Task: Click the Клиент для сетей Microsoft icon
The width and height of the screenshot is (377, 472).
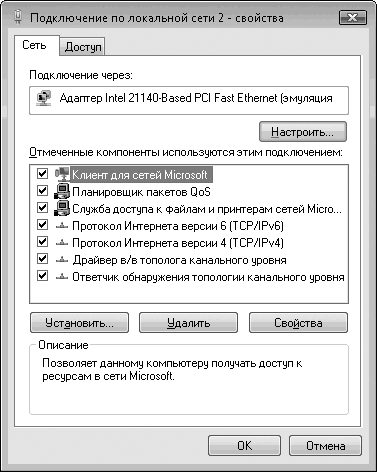Action: (62, 174)
